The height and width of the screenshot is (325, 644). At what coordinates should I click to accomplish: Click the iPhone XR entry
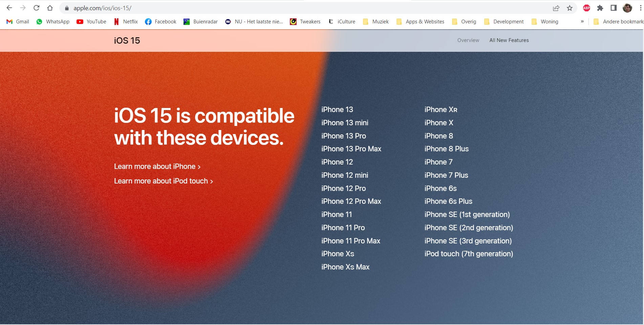coord(441,110)
